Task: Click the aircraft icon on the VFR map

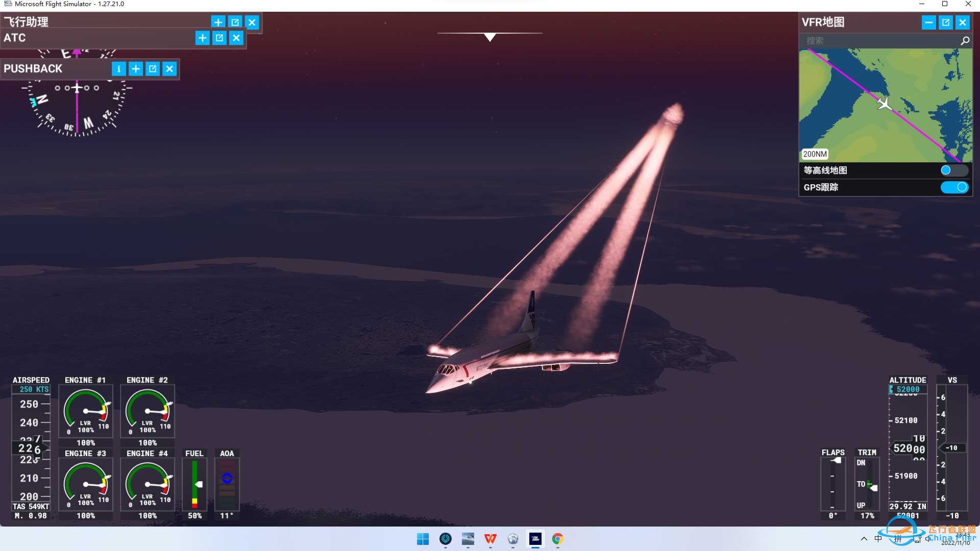Action: (885, 104)
